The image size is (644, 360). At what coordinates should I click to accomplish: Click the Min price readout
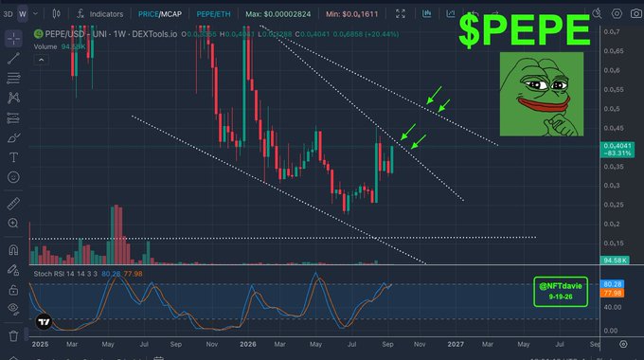click(352, 14)
